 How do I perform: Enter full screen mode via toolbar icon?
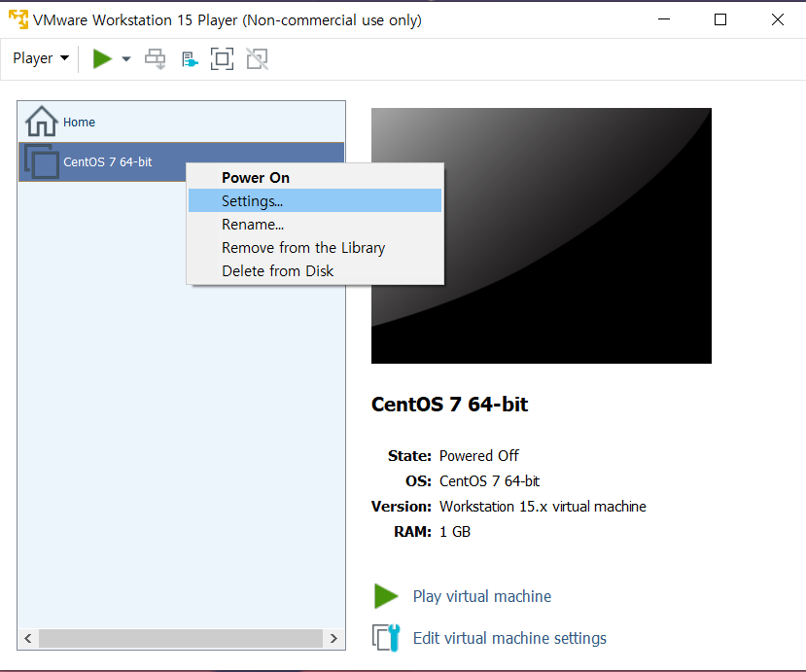pyautogui.click(x=222, y=58)
